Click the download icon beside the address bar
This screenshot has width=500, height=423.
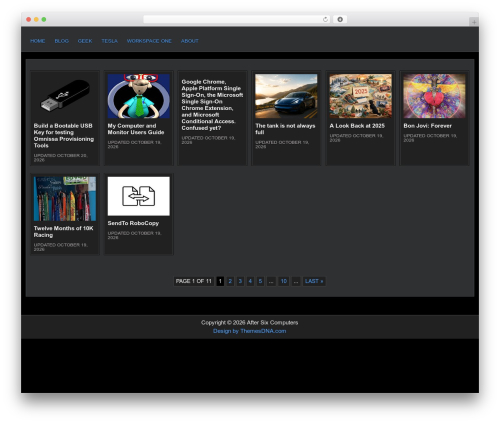[x=340, y=20]
